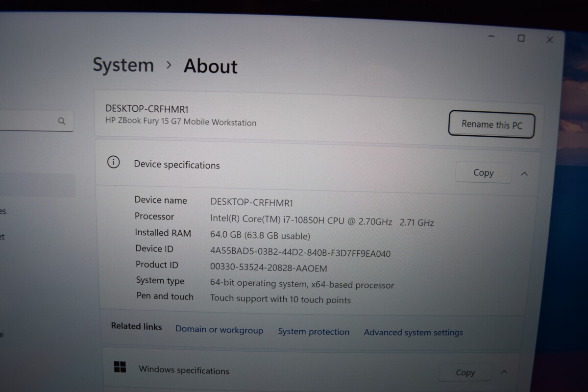Go back to System in the breadcrumb
Image resolution: width=588 pixels, height=392 pixels.
[x=123, y=65]
